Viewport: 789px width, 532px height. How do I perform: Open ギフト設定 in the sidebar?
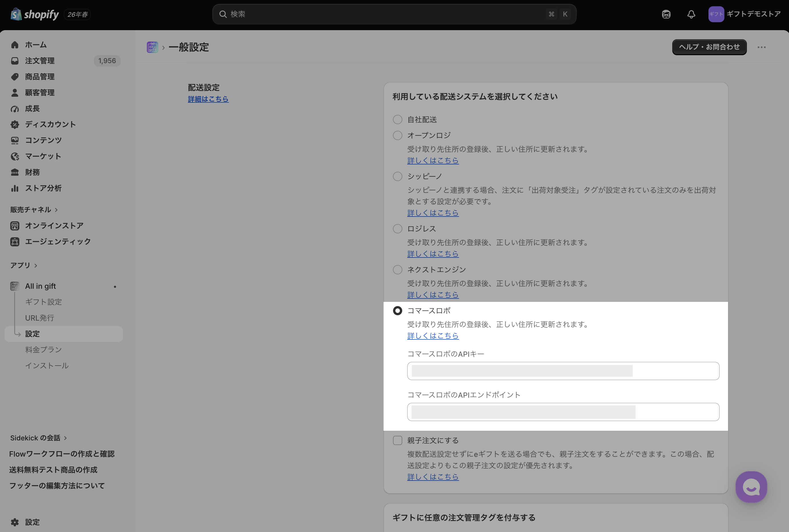click(x=44, y=302)
